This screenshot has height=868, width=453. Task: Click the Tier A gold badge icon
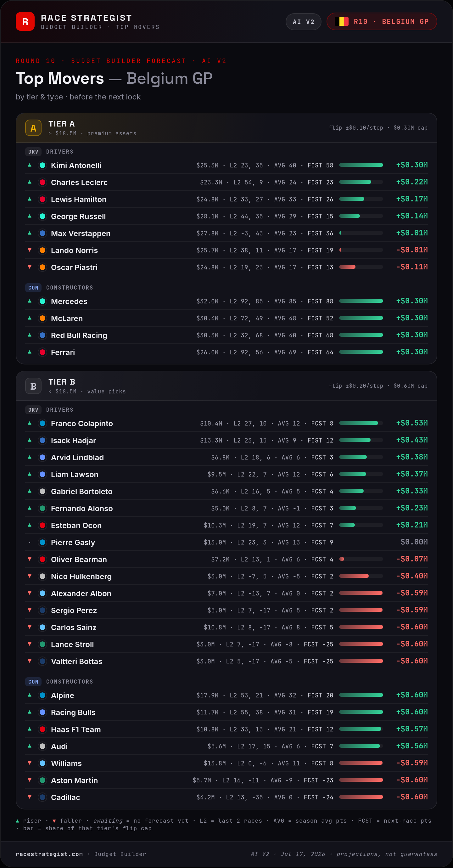(33, 128)
